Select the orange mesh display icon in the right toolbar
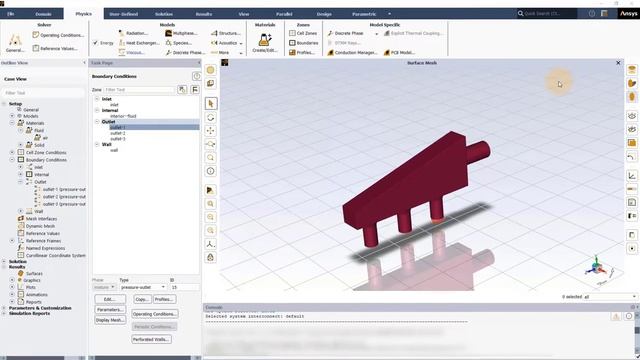Viewport: 640px width, 360px height. pos(632,143)
